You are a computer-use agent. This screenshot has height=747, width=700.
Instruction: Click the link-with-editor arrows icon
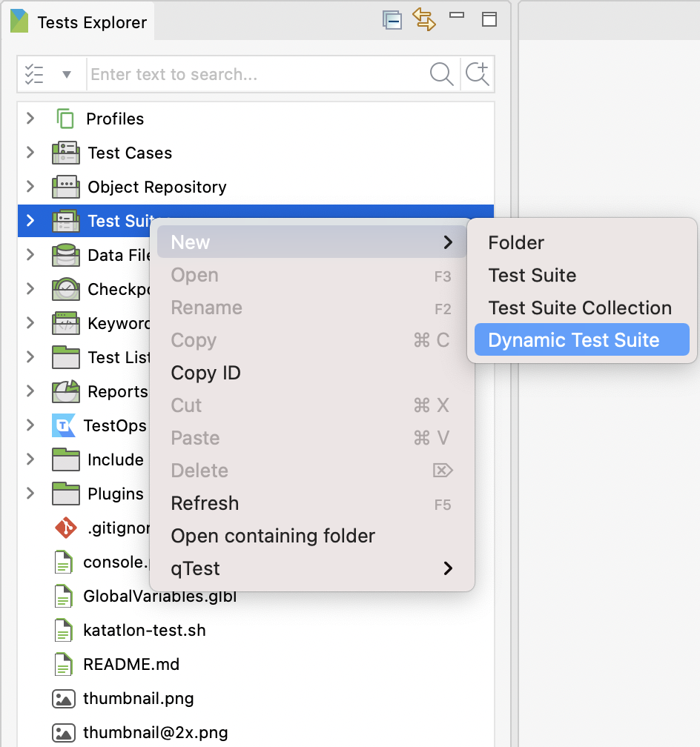coord(425,20)
